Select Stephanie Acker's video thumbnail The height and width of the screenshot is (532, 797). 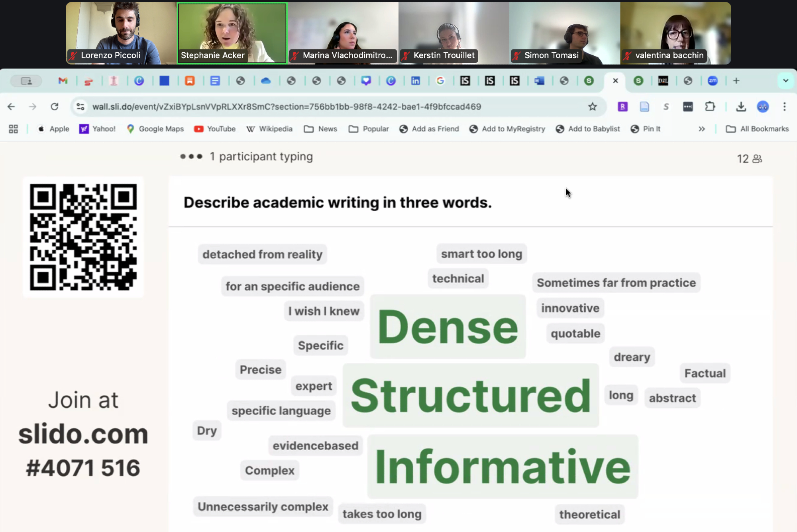[x=232, y=33]
